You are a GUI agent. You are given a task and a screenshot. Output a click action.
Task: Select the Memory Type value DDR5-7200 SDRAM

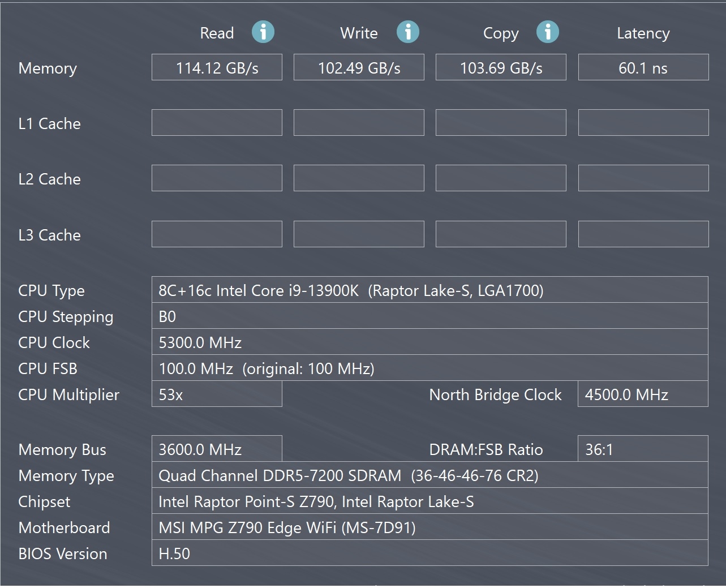tap(430, 475)
